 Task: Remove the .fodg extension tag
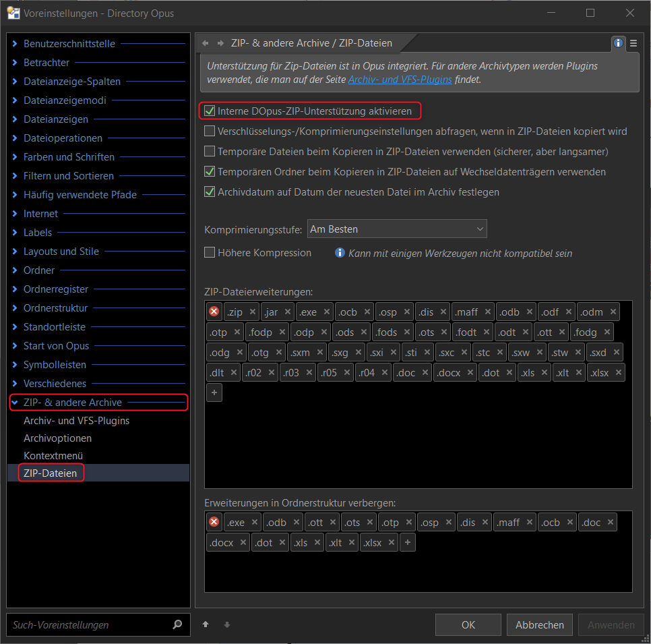607,332
